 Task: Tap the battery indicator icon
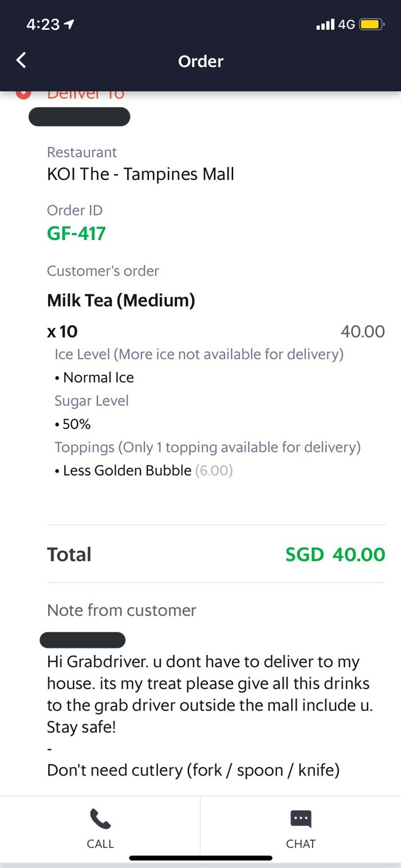(x=369, y=24)
